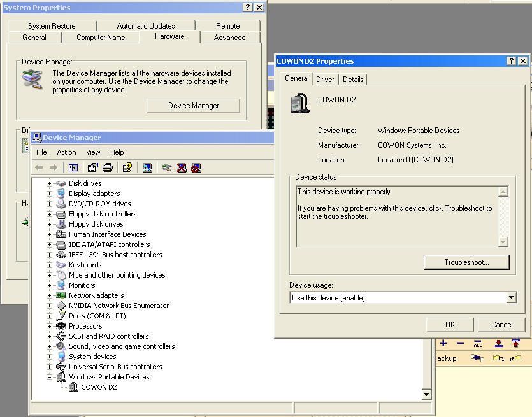Click the blue-arrow file copy icon beside Backup
Image resolution: width=532 pixels, height=417 pixels.
click(x=477, y=358)
